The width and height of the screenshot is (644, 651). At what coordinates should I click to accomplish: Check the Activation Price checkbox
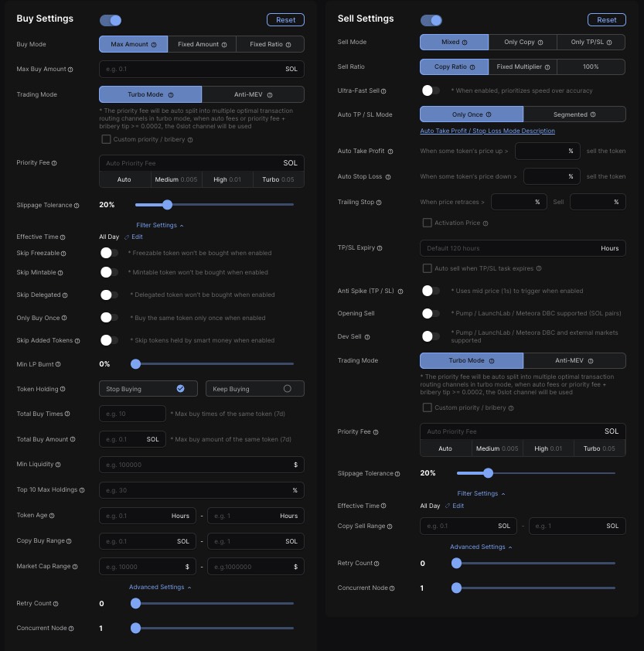(x=427, y=223)
